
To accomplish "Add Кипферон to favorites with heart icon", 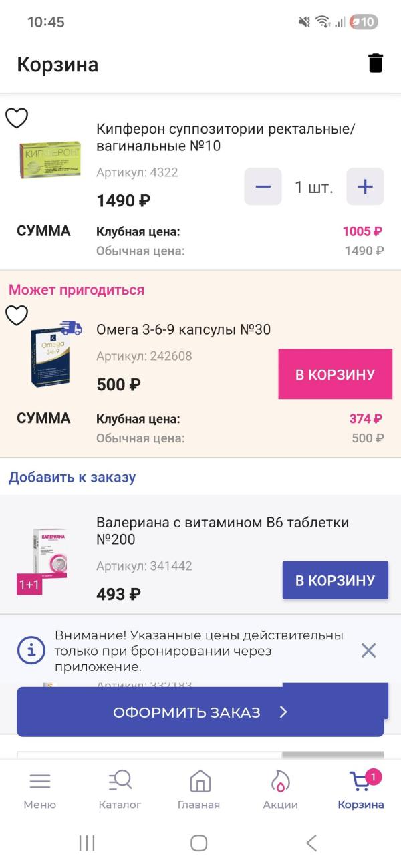I will tap(17, 118).
